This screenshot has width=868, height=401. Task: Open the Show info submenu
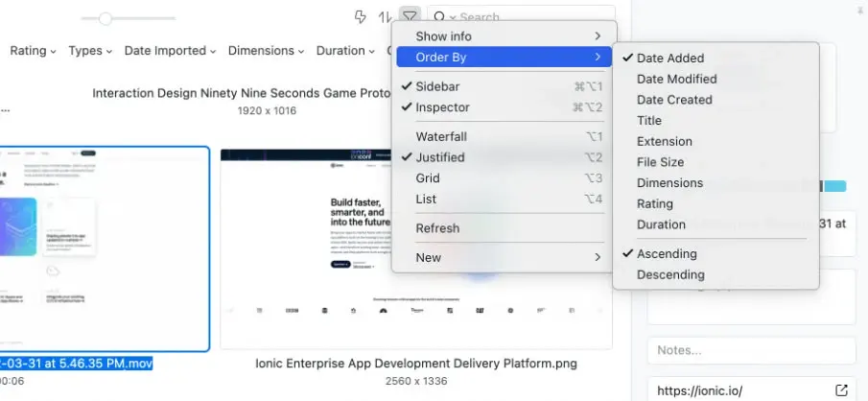(443, 36)
